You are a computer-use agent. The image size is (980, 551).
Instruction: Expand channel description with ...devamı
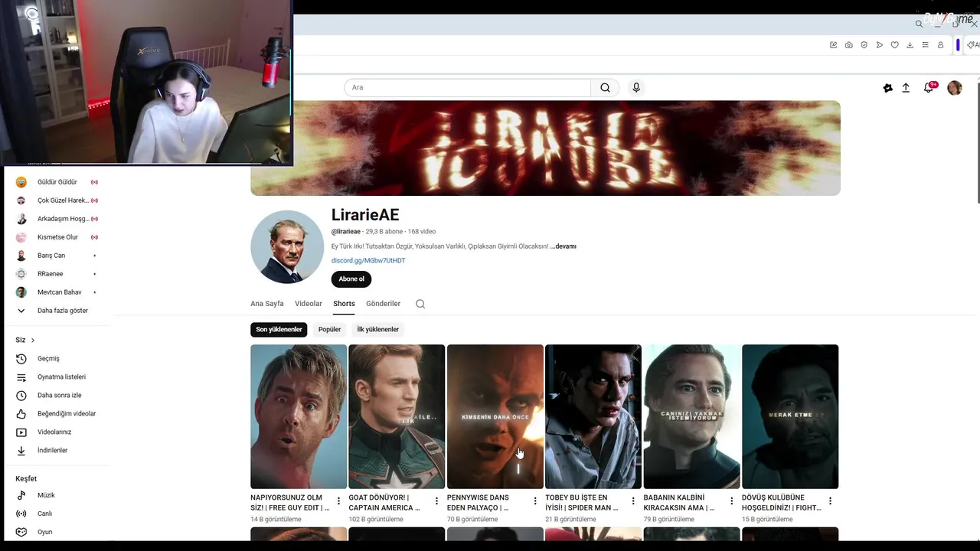pyautogui.click(x=563, y=246)
